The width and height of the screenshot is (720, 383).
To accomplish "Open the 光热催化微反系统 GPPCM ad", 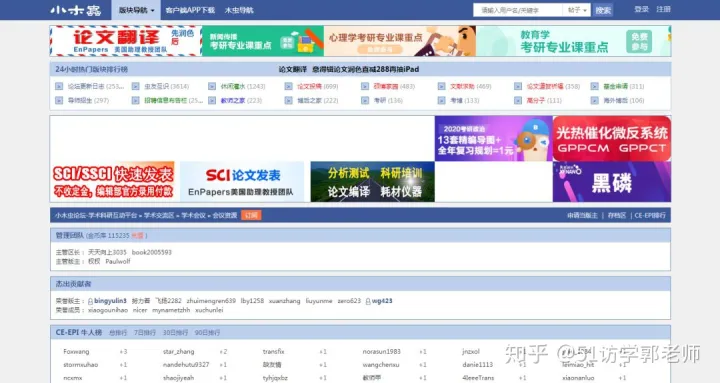I will [612, 138].
